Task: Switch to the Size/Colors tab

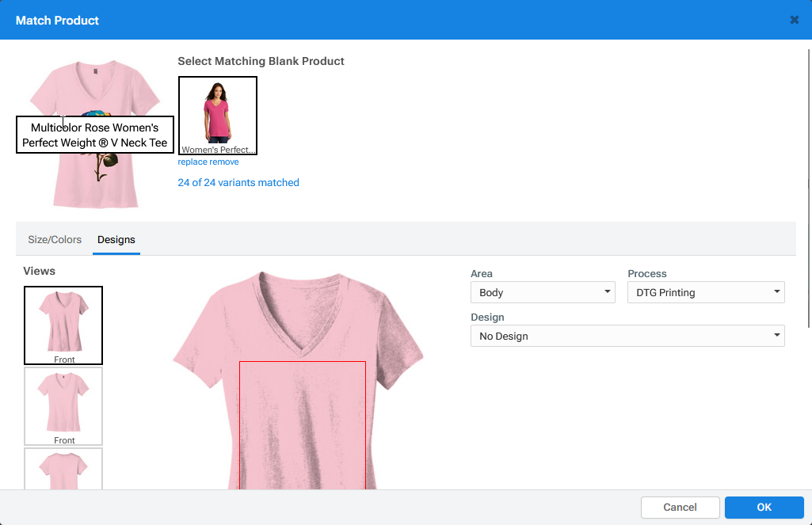Action: tap(55, 240)
